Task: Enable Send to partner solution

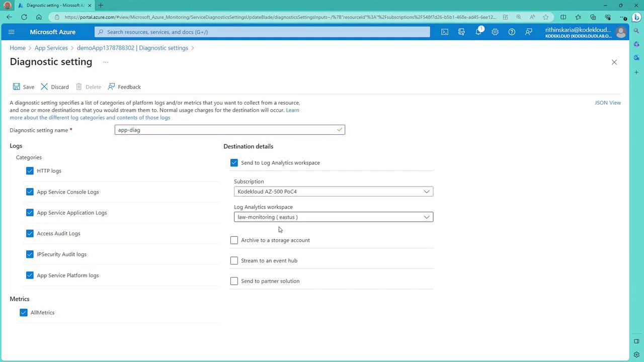Action: [x=234, y=281]
